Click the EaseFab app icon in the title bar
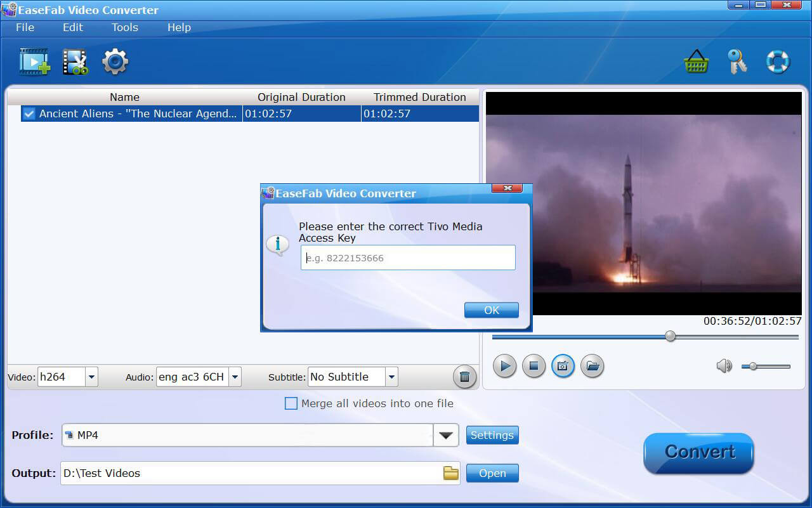The height and width of the screenshot is (508, 812). [x=8, y=10]
